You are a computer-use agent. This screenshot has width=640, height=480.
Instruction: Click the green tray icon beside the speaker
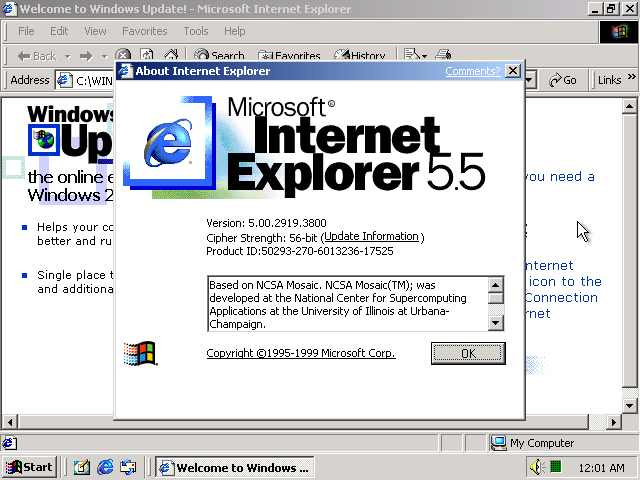pyautogui.click(x=556, y=466)
